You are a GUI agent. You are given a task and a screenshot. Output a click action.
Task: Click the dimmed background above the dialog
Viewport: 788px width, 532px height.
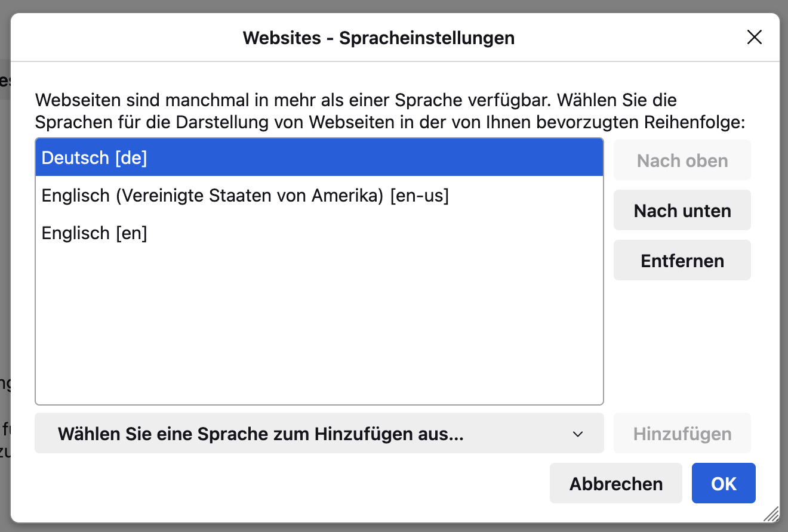pos(394,6)
